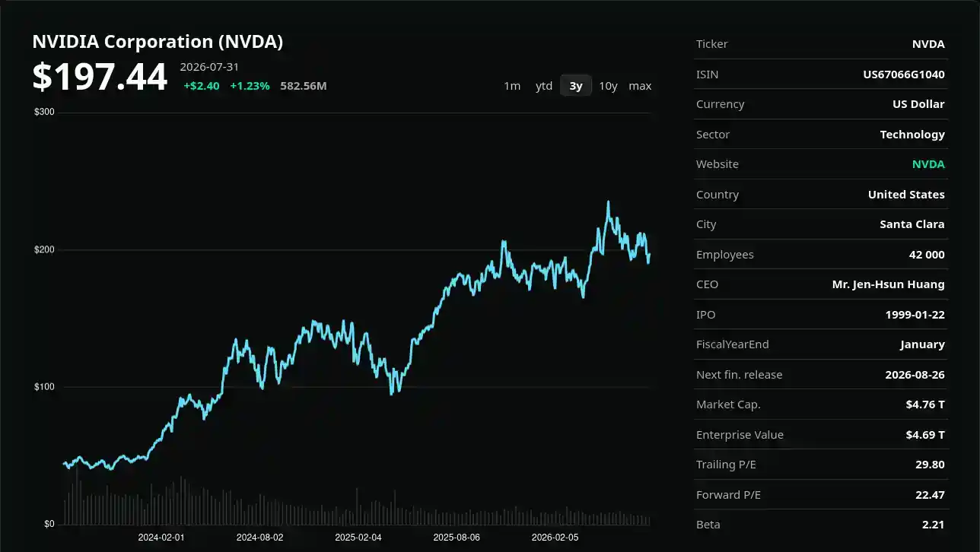Click the Trailing P/E 29.80 value

click(930, 465)
